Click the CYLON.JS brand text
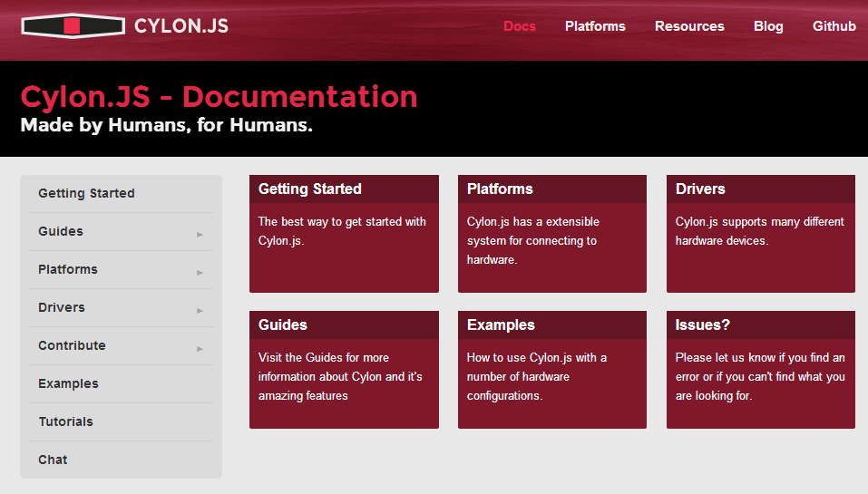 point(181,26)
